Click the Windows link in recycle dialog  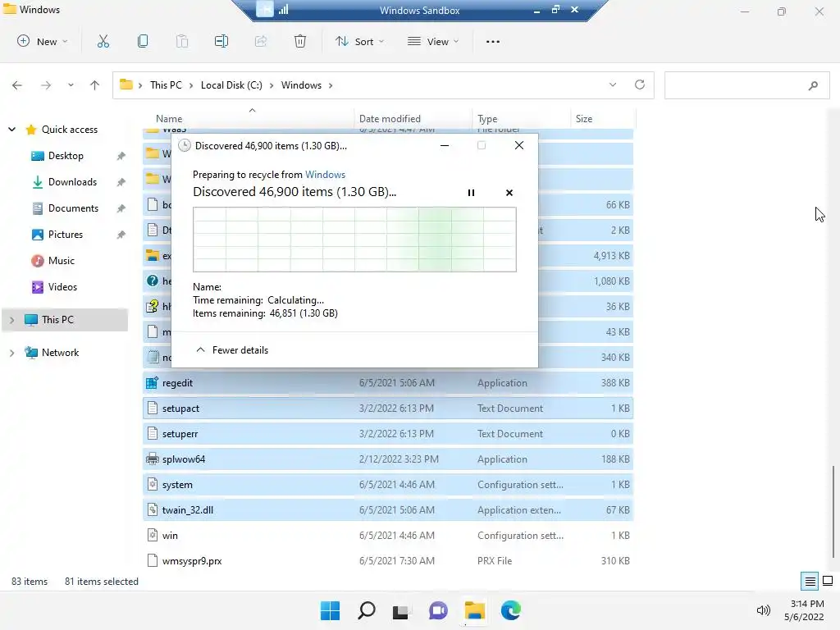click(x=325, y=175)
